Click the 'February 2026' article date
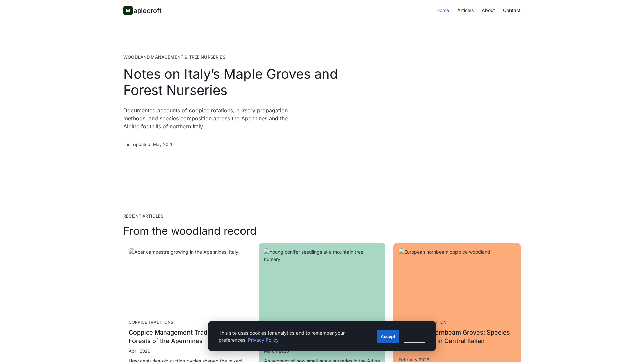Viewport: 644px width, 362px height. pyautogui.click(x=414, y=360)
